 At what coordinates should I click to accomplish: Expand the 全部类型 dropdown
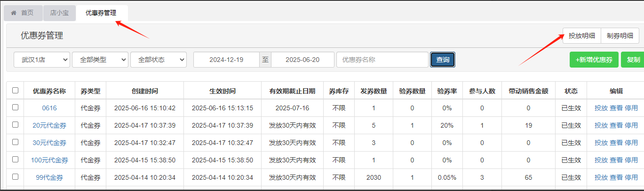click(100, 60)
